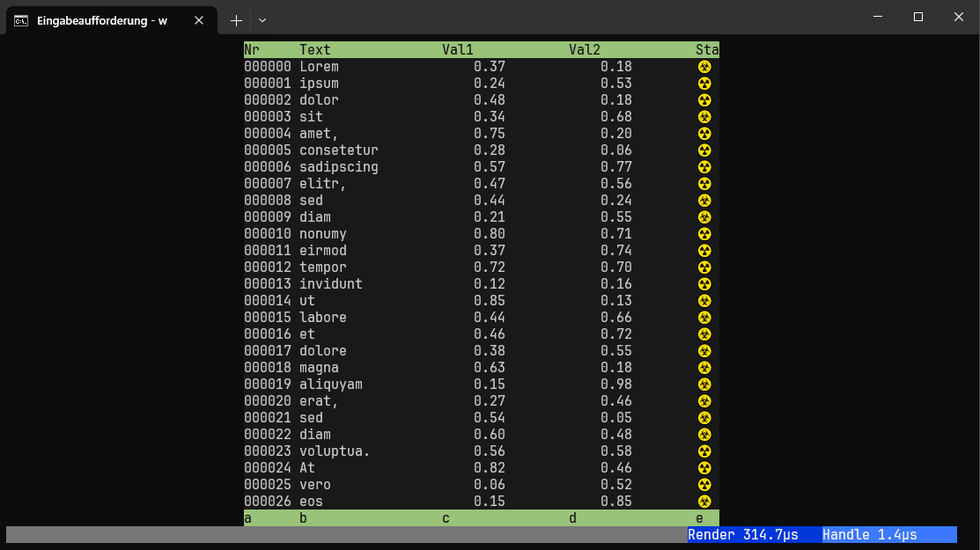Maximize the terminal window
980x550 pixels.
[x=918, y=17]
